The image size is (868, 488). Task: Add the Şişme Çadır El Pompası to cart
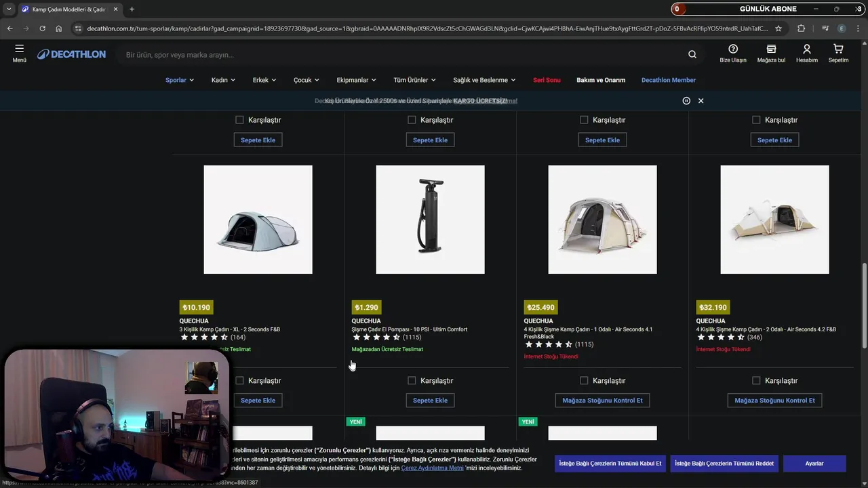coord(431,401)
